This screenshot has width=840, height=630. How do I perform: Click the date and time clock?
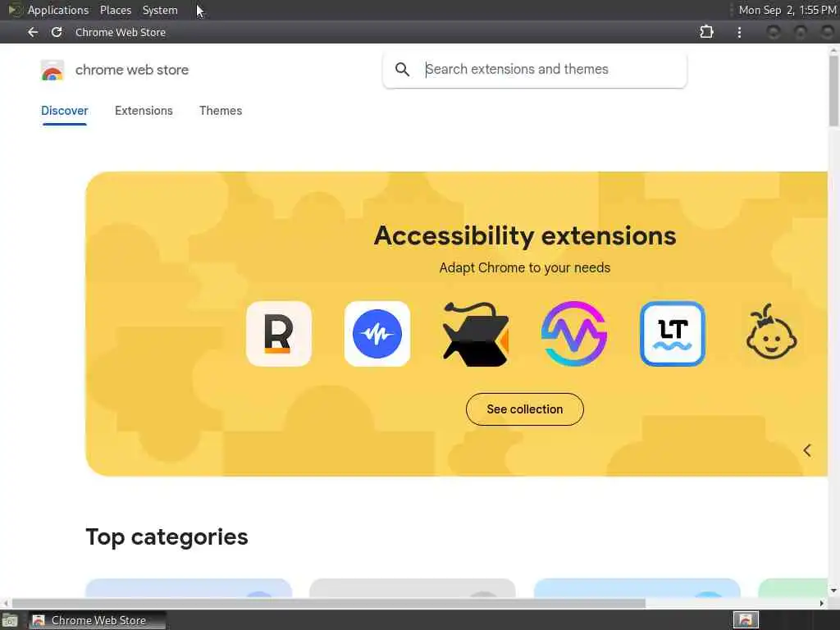[x=787, y=10]
